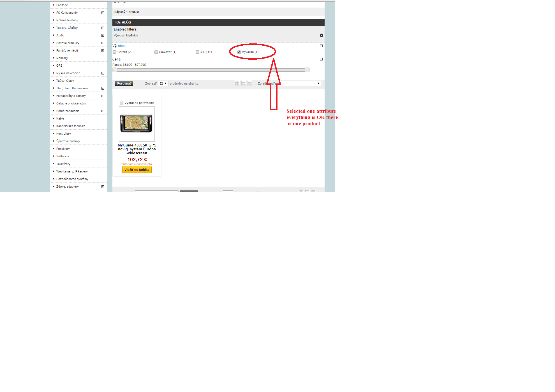
Task: Expand Fotoaparáty a kamery plus icon
Action: (103, 96)
